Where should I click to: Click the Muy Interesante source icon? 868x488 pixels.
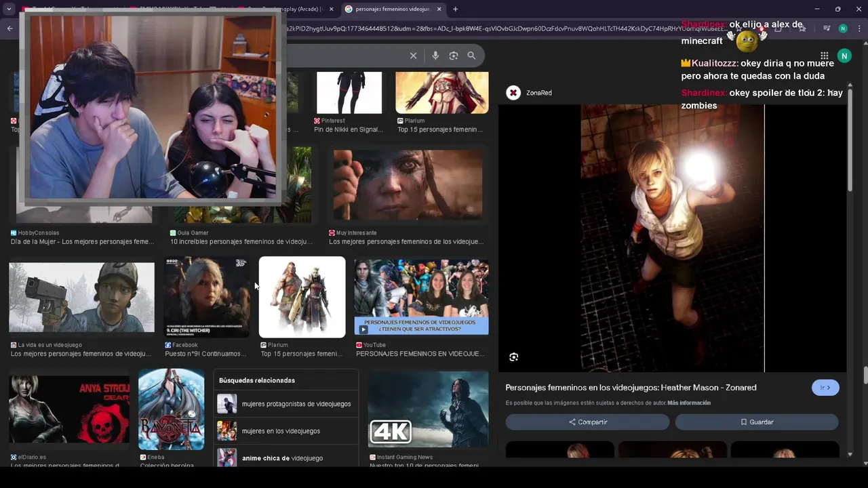tap(332, 232)
